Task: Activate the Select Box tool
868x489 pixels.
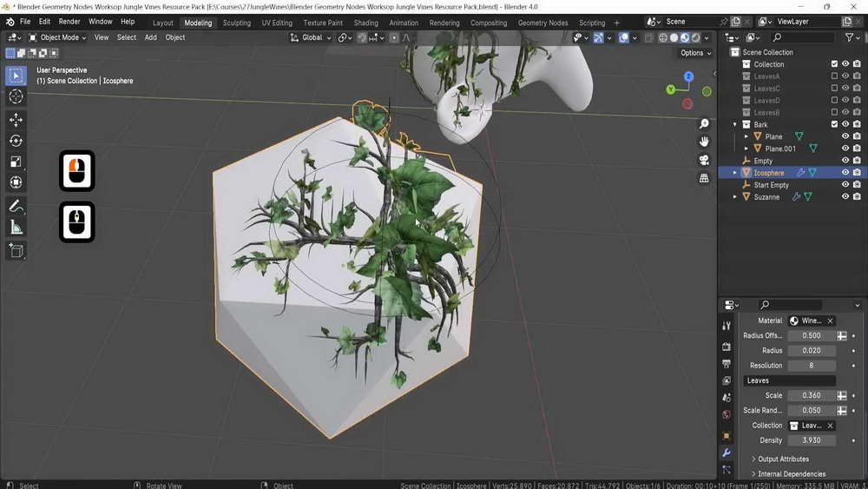Action: (x=16, y=76)
